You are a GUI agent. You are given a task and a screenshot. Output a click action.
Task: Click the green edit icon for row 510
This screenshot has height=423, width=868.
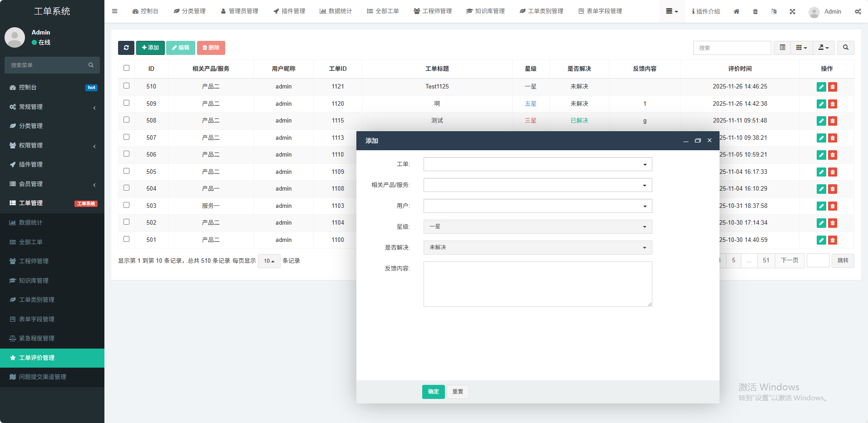[x=821, y=87]
